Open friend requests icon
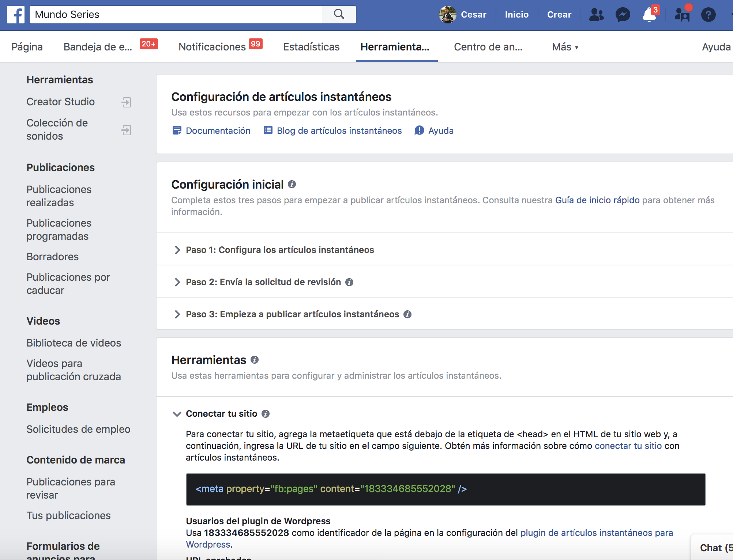This screenshot has height=560, width=733. tap(596, 15)
